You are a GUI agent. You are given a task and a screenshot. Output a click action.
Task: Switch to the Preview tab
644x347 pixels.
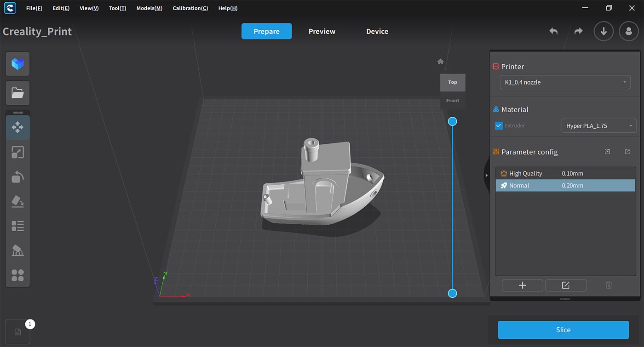322,31
